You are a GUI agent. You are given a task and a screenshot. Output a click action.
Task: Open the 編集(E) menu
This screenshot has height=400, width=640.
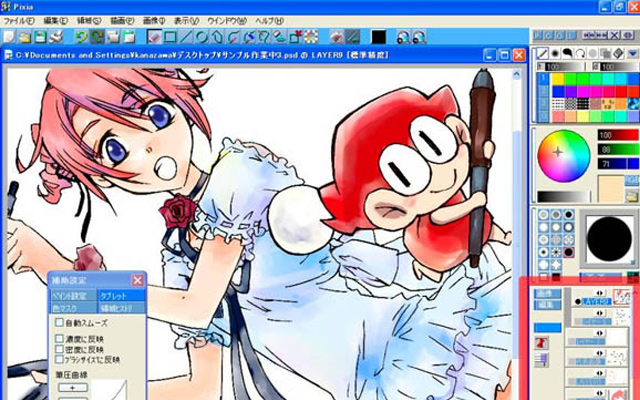coord(56,20)
